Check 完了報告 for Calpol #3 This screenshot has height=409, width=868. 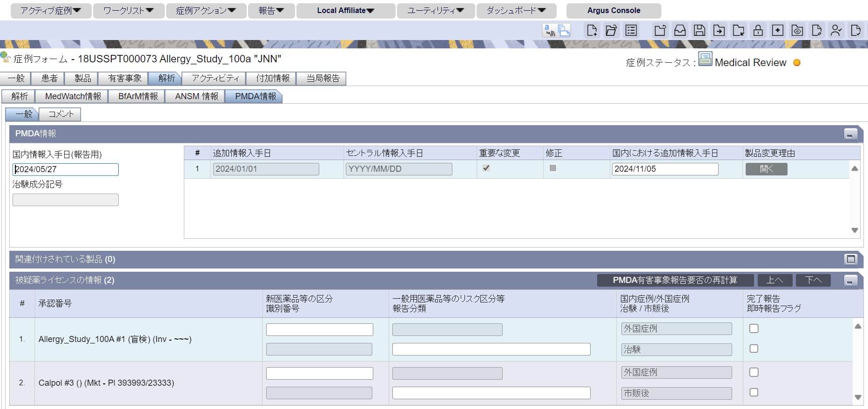[x=754, y=372]
